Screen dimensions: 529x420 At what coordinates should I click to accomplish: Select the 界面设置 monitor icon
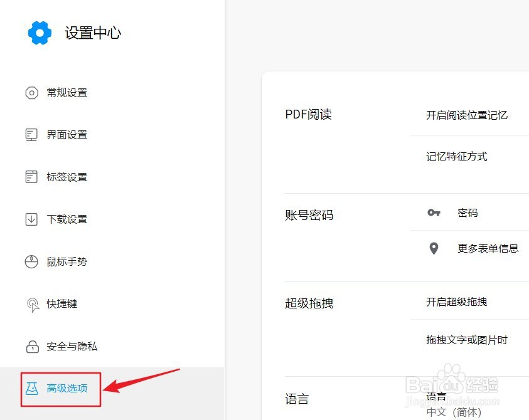(x=31, y=134)
